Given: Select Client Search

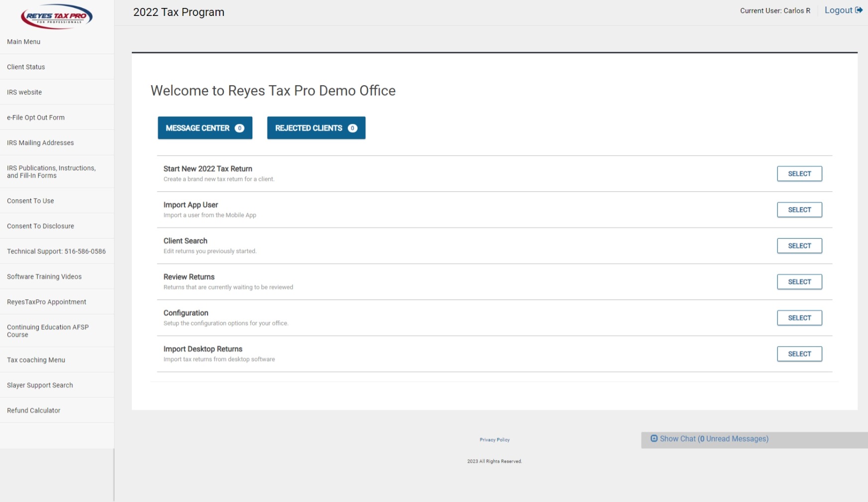Looking at the screenshot, I should 799,246.
